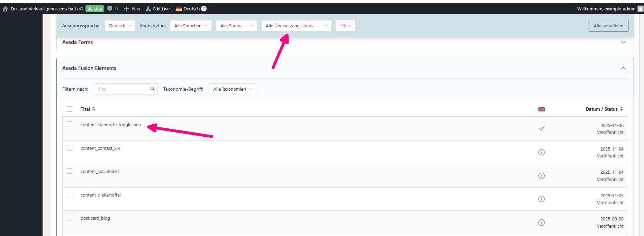Check the content_social-links row checkbox
The height and width of the screenshot is (236, 644).
[x=70, y=171]
